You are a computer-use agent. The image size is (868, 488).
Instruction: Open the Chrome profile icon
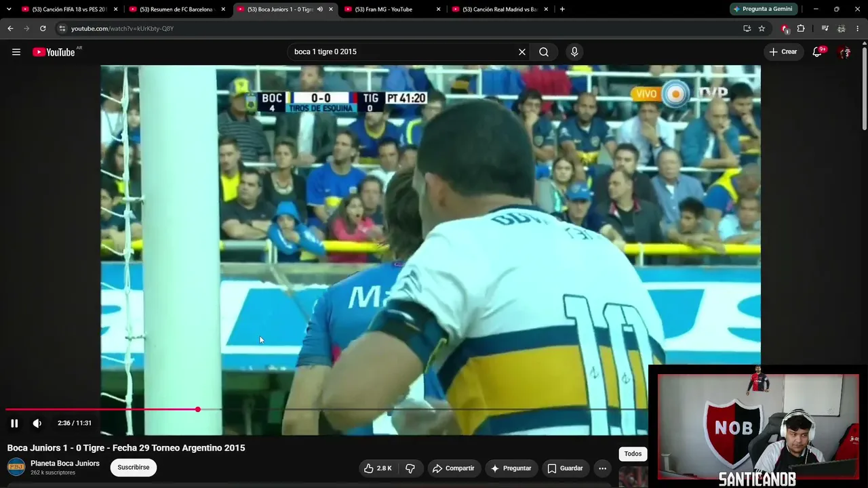(842, 28)
